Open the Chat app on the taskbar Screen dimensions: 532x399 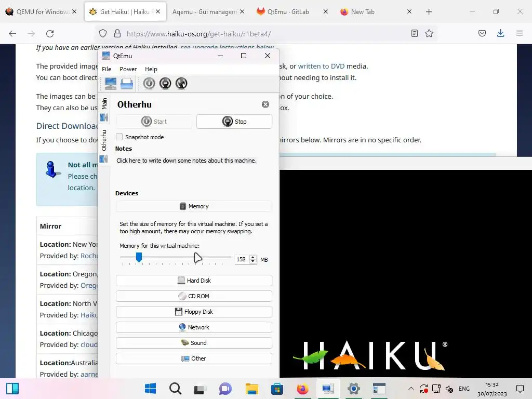click(225, 389)
